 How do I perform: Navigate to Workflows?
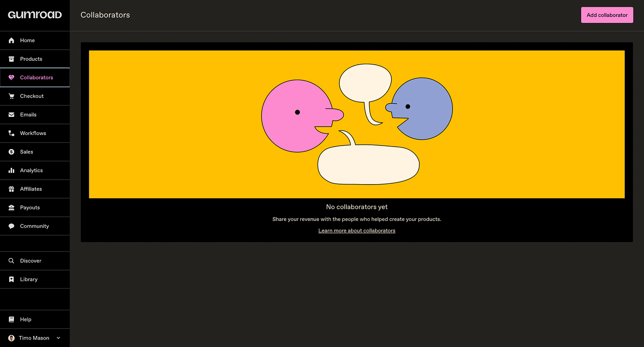[35, 133]
